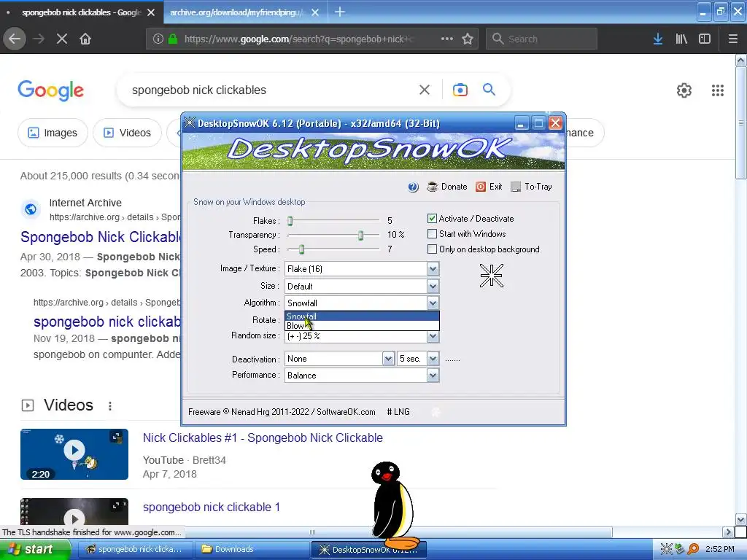This screenshot has width=747, height=560.
Task: Send DesktopSnowOK to tray via To-Tray icon
Action: point(516,187)
